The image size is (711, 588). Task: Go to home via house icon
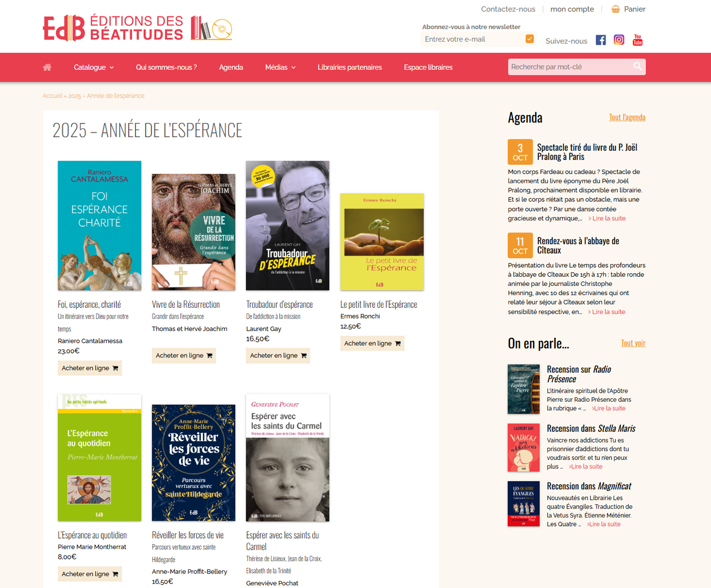point(47,67)
